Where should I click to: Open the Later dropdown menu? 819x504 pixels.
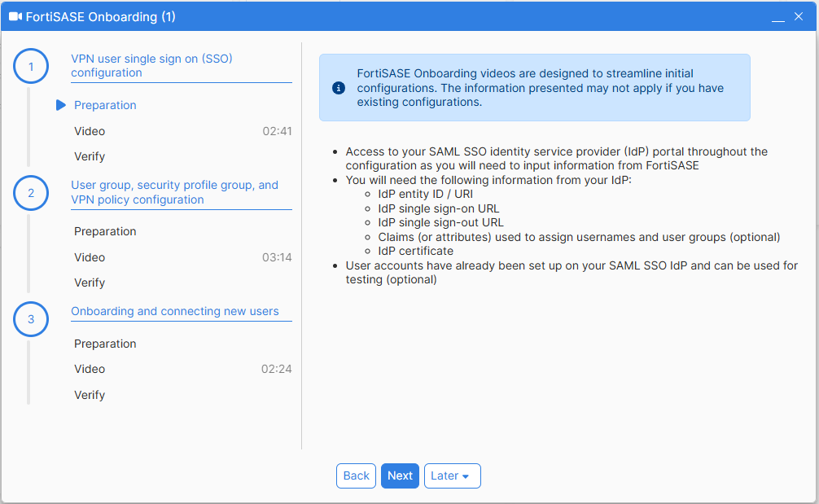(x=453, y=476)
